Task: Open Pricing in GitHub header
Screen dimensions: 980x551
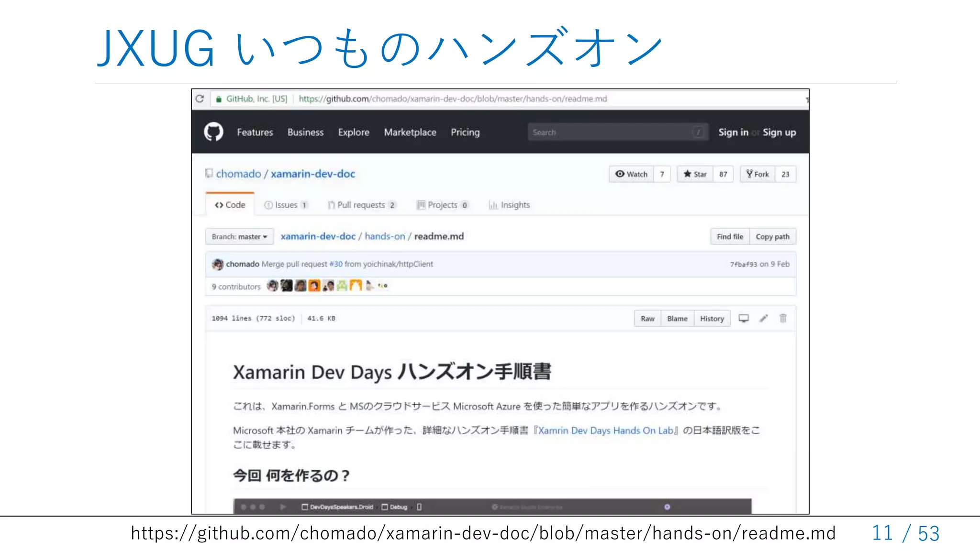Action: [465, 132]
